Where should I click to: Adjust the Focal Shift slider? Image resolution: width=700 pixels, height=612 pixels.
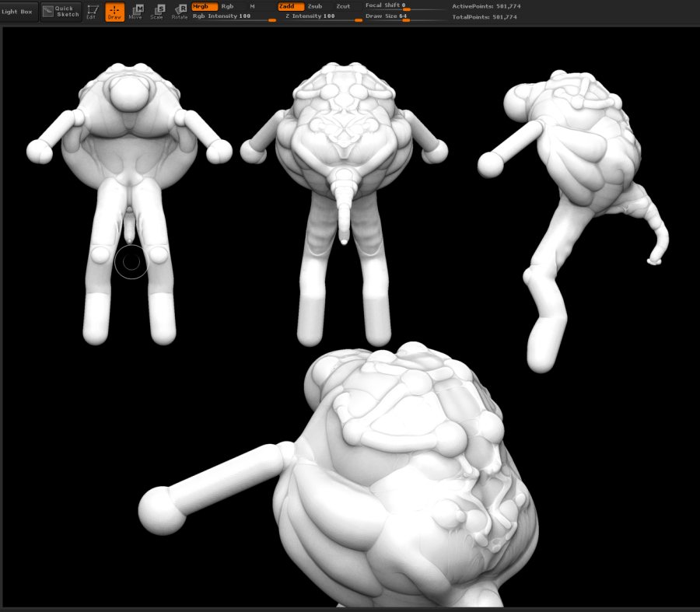405,6
